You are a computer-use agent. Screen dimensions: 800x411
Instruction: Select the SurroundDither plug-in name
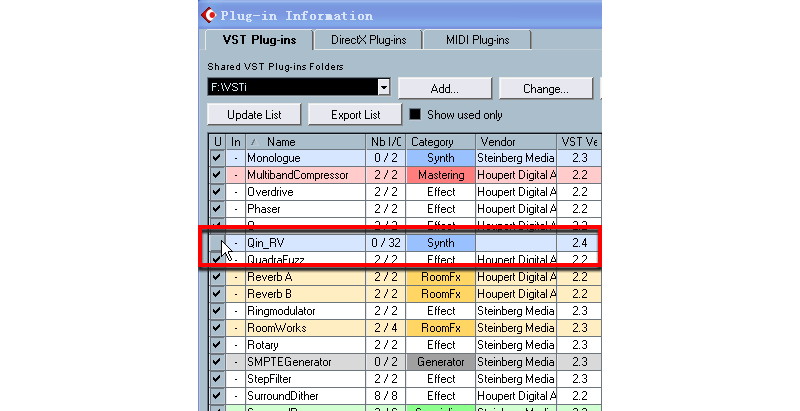tap(283, 396)
